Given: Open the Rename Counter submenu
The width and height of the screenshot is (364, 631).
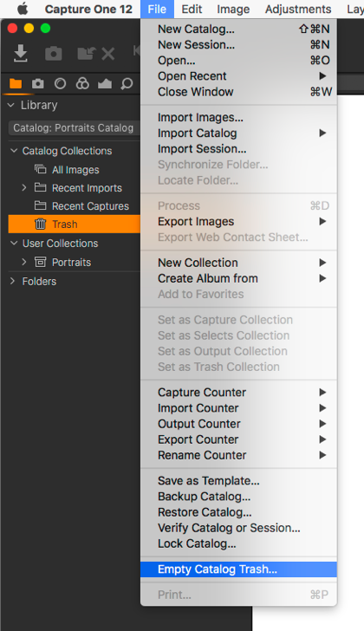Looking at the screenshot, I should click(x=238, y=455).
